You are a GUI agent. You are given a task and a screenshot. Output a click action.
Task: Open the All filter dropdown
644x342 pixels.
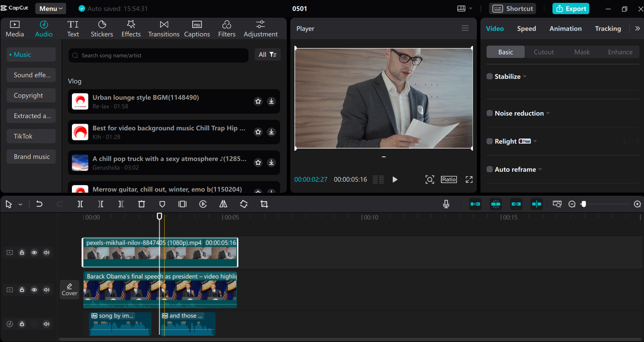[267, 54]
